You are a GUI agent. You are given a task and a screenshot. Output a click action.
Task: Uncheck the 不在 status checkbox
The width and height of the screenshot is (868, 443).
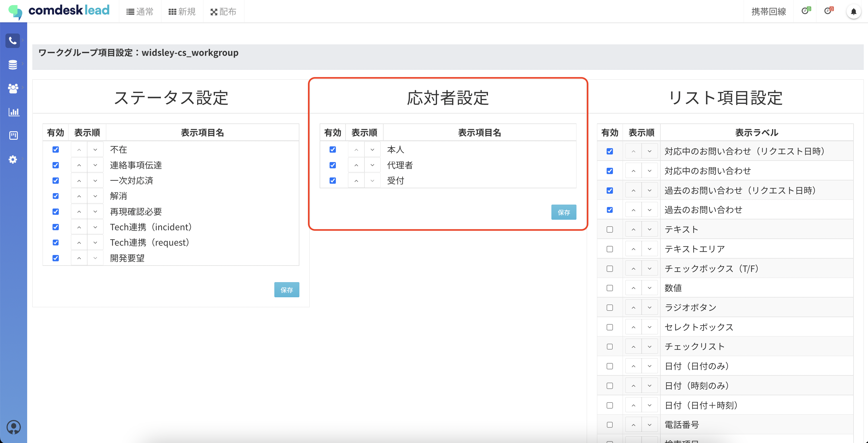[56, 150]
